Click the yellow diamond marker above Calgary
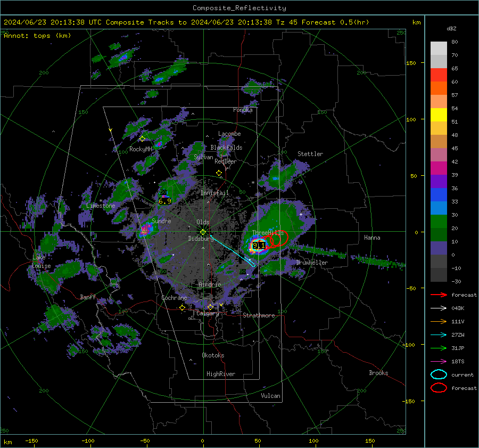Image resolution: width=479 pixels, height=448 pixels. click(210, 307)
